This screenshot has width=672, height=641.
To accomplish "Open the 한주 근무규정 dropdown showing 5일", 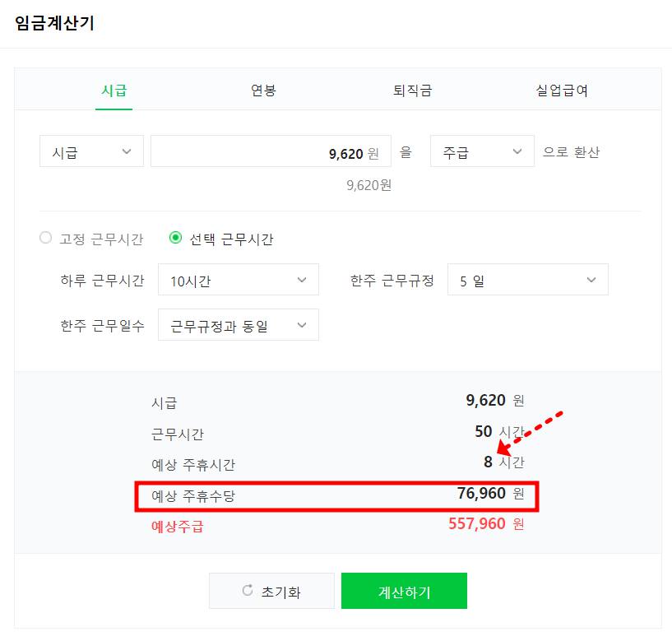I will coord(527,279).
